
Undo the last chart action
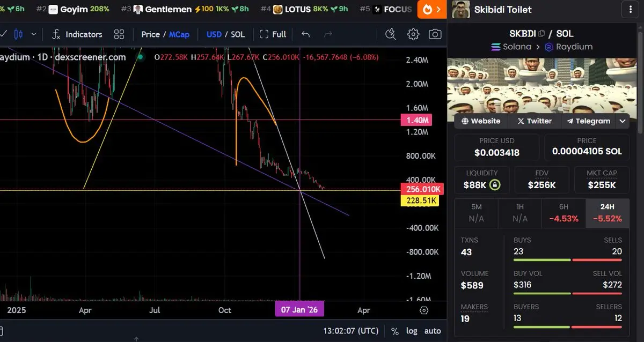[305, 34]
